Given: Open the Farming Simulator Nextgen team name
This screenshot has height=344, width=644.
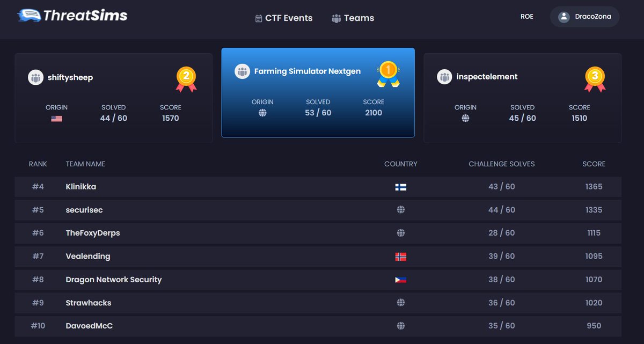Looking at the screenshot, I should 308,71.
